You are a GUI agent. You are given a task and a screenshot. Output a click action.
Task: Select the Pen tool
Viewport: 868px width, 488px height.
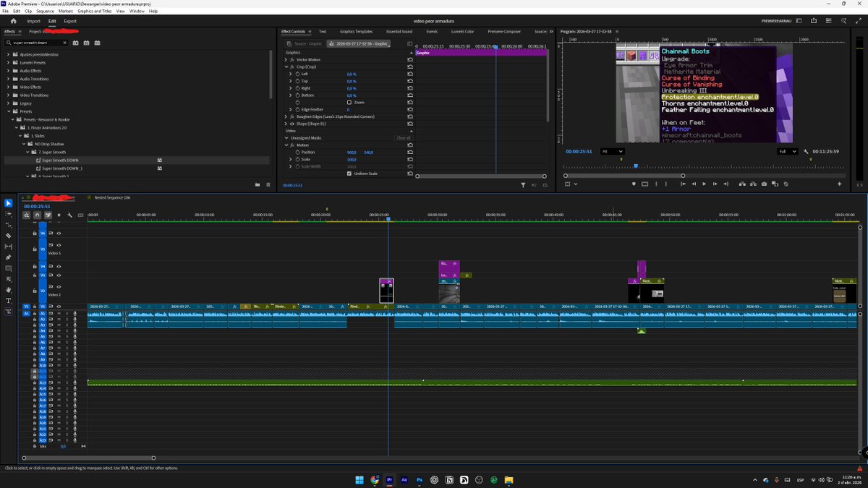[9, 257]
